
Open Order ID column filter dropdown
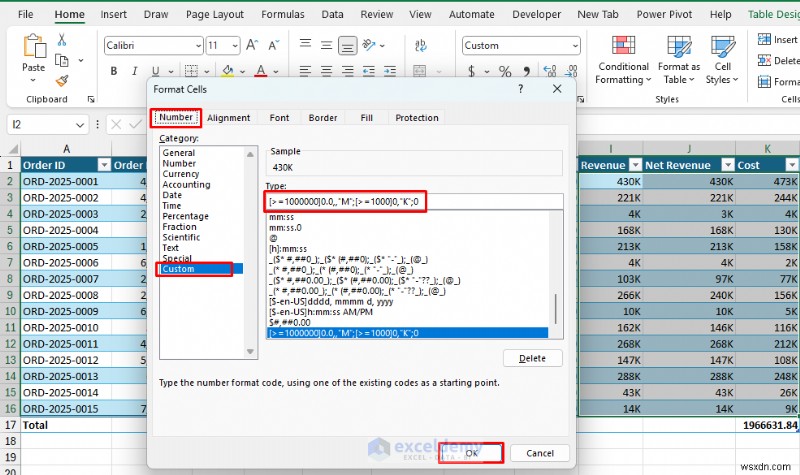coord(104,165)
